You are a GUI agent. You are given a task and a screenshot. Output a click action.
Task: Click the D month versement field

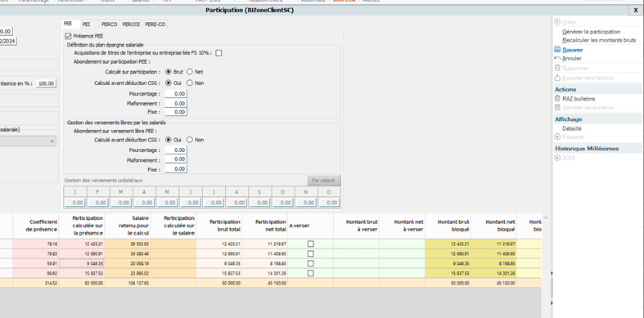click(329, 203)
